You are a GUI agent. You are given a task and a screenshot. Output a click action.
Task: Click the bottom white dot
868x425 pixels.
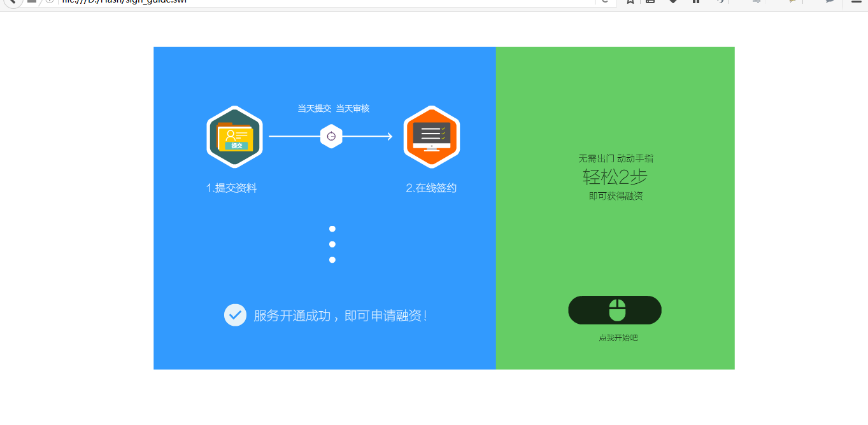(x=332, y=260)
